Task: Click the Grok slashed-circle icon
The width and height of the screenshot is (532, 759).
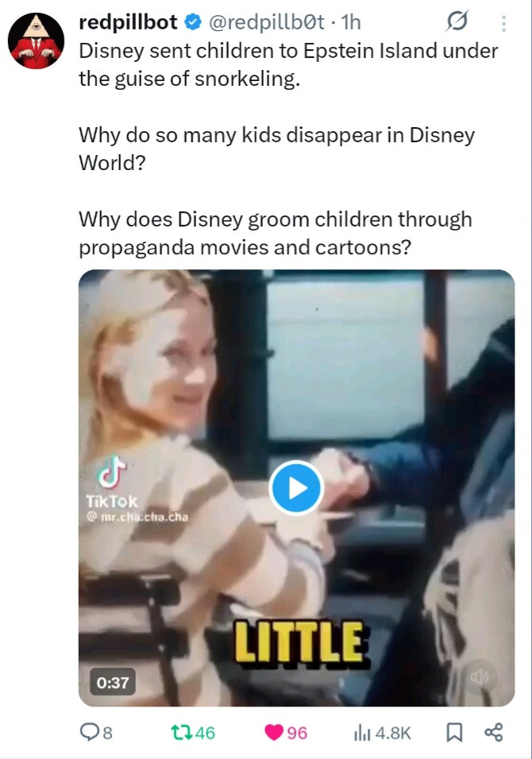Action: 457,21
